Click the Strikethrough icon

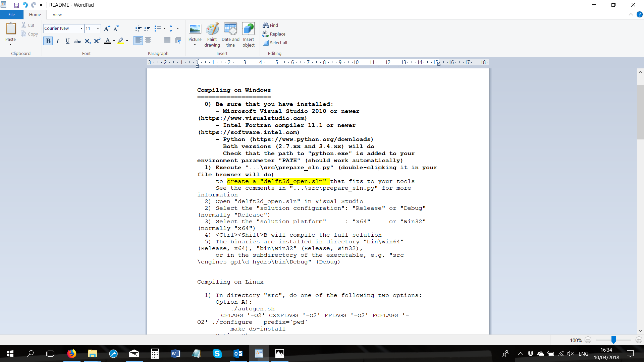(x=77, y=41)
